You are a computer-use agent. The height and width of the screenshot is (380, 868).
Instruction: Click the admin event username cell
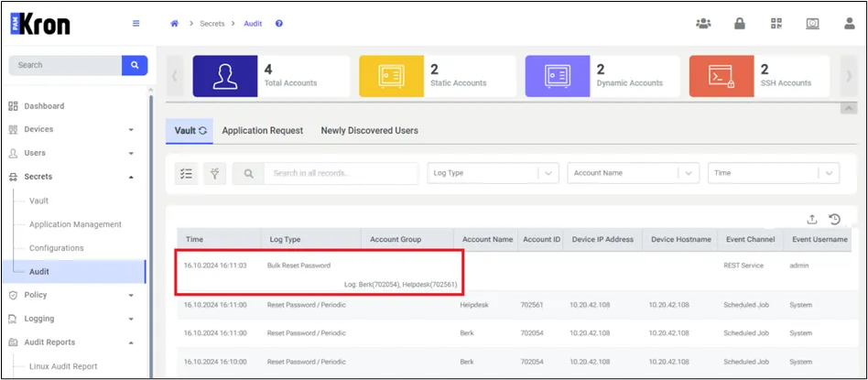[x=798, y=266]
